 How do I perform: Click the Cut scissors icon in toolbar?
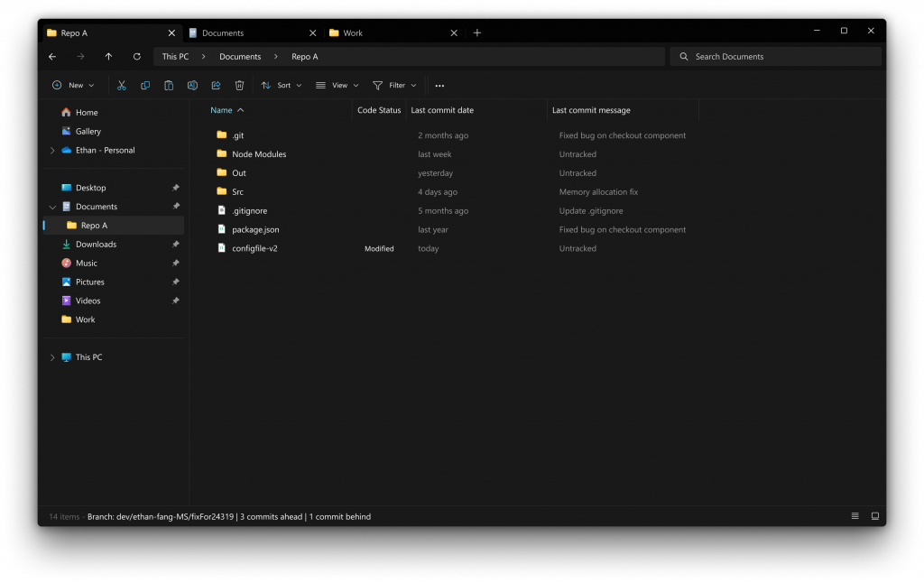click(122, 86)
